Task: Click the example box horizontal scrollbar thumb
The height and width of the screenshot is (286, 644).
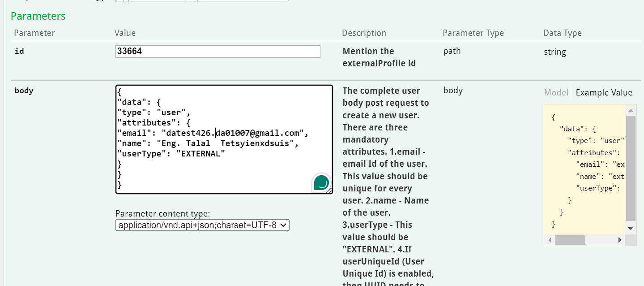Action: click(x=570, y=240)
